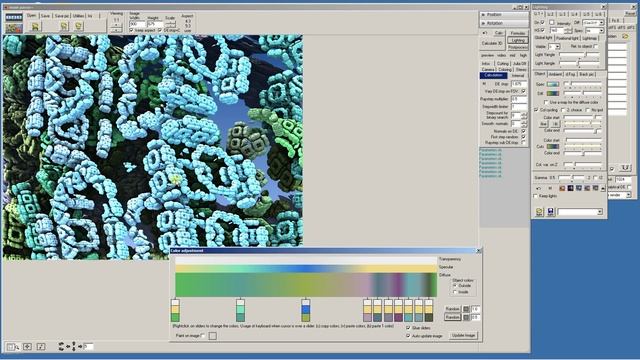This screenshot has width=640, height=360.
Task: Expand the Rotation panel
Action: [504, 23]
